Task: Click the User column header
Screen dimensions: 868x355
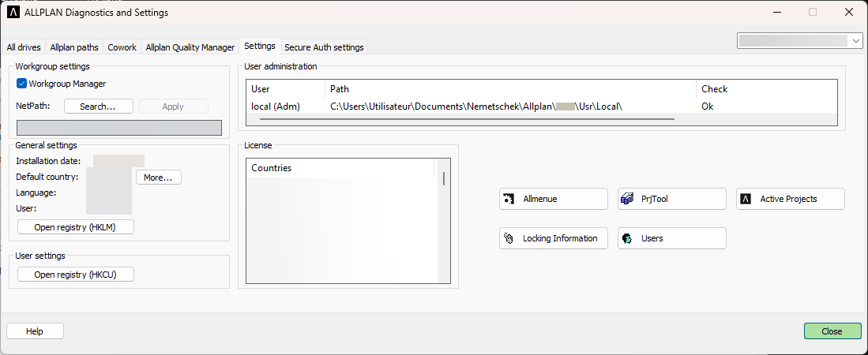Action: point(286,88)
